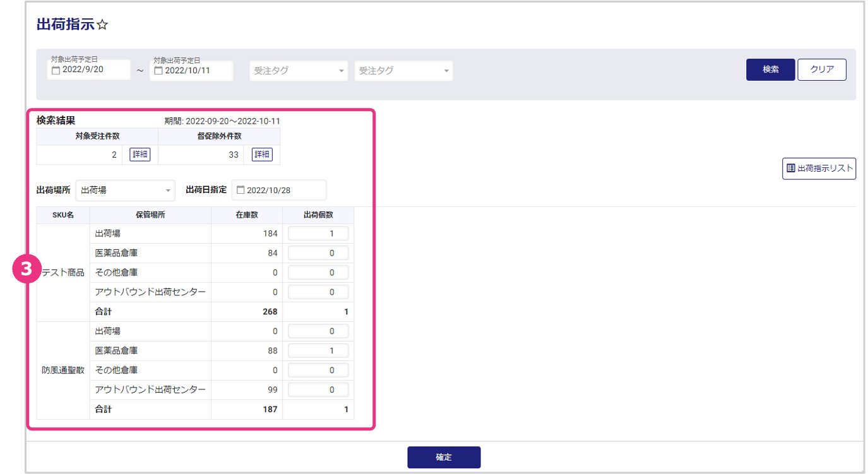Open 詳細 for 対象受注件数

140,155
